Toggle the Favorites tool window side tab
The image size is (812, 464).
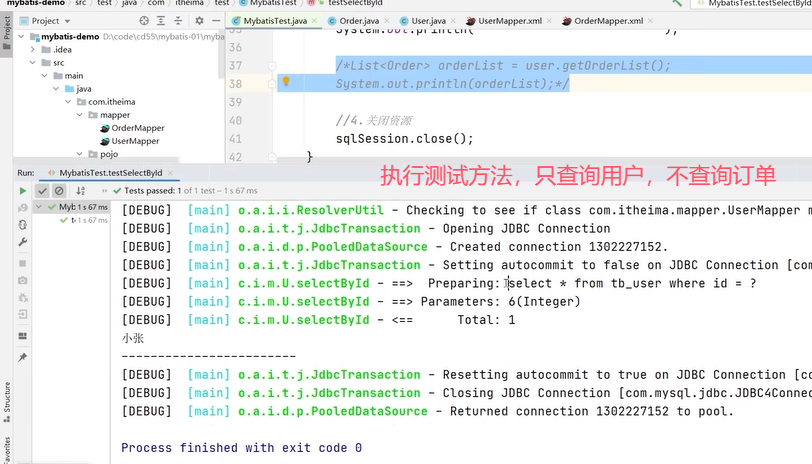tap(7, 450)
